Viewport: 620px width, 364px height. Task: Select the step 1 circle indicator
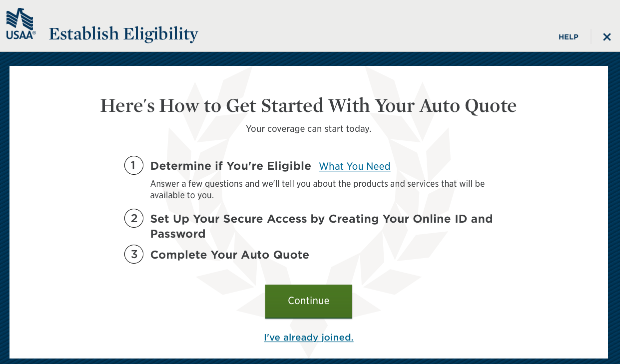[133, 165]
